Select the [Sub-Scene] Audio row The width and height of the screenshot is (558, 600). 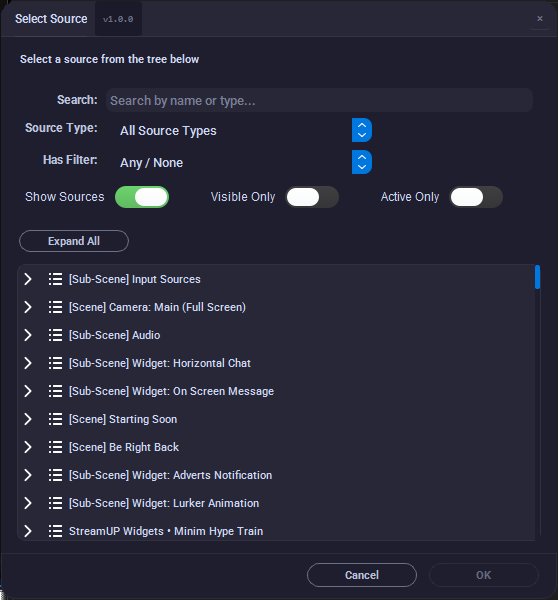coord(276,335)
